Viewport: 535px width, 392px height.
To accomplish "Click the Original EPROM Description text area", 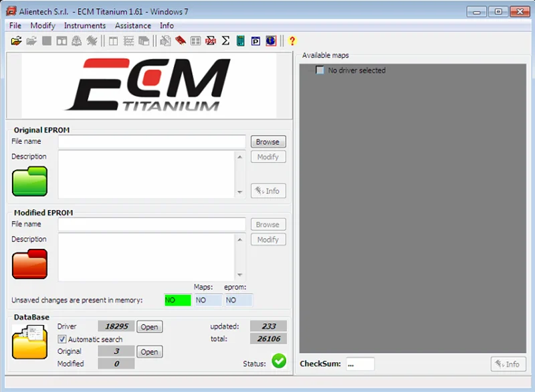I will (x=146, y=175).
